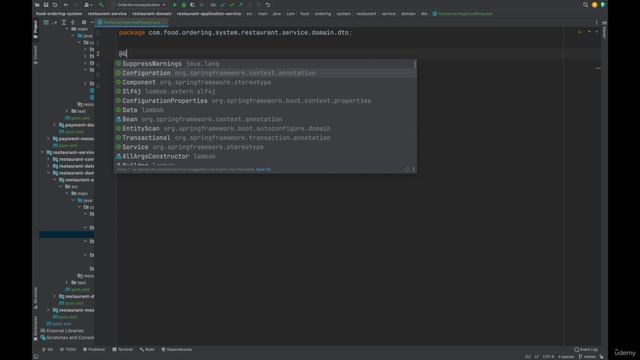Hide the project panel with minus icon
The width and height of the screenshot is (640, 360).
pos(92,22)
